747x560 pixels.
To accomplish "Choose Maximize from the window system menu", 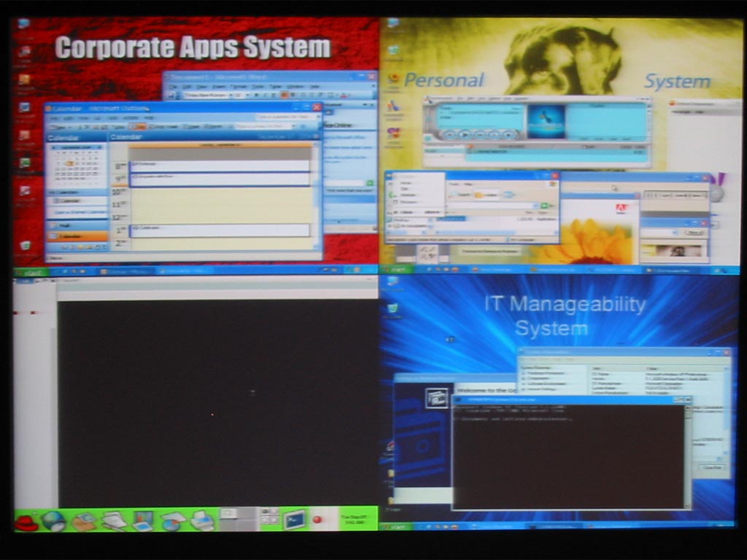I will click(x=409, y=201).
